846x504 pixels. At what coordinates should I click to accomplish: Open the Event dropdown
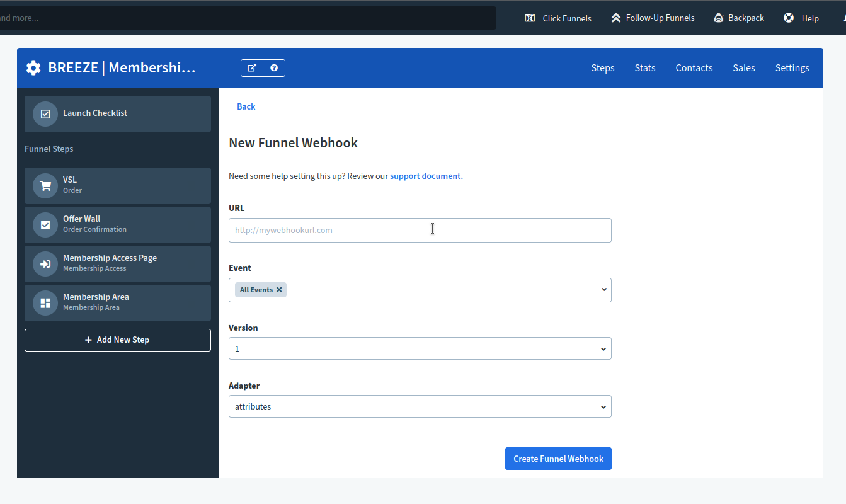[420, 290]
